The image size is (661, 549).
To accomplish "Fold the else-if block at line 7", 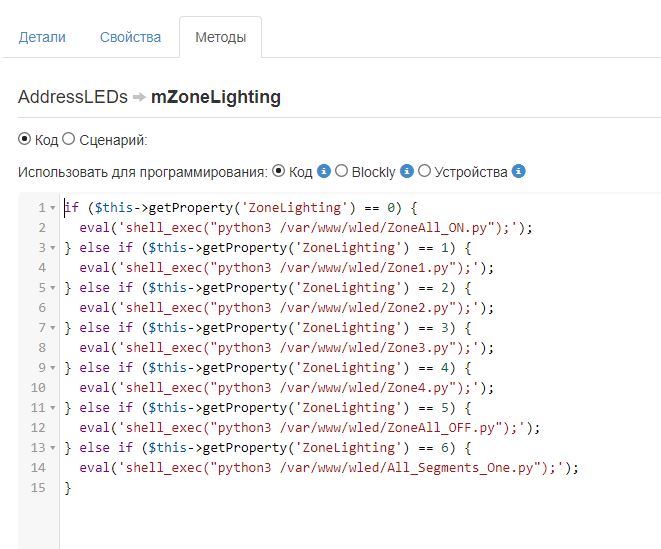I will coord(52,328).
